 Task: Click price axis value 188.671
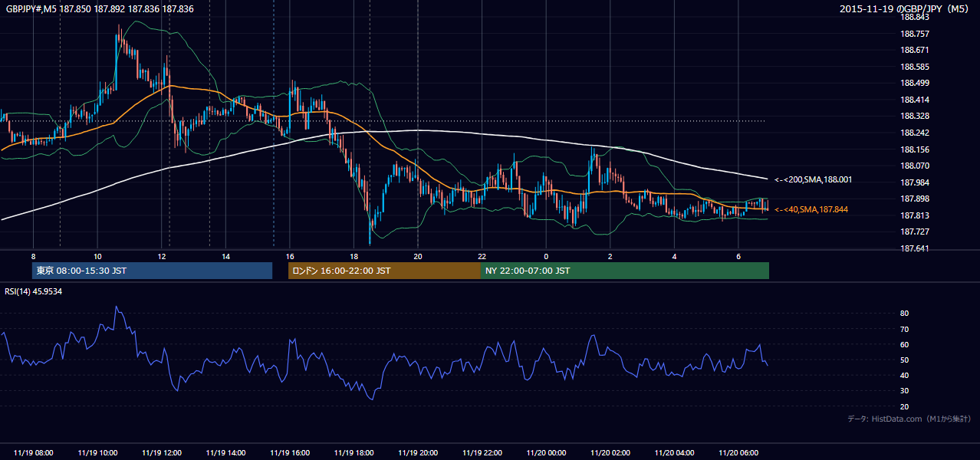point(914,50)
